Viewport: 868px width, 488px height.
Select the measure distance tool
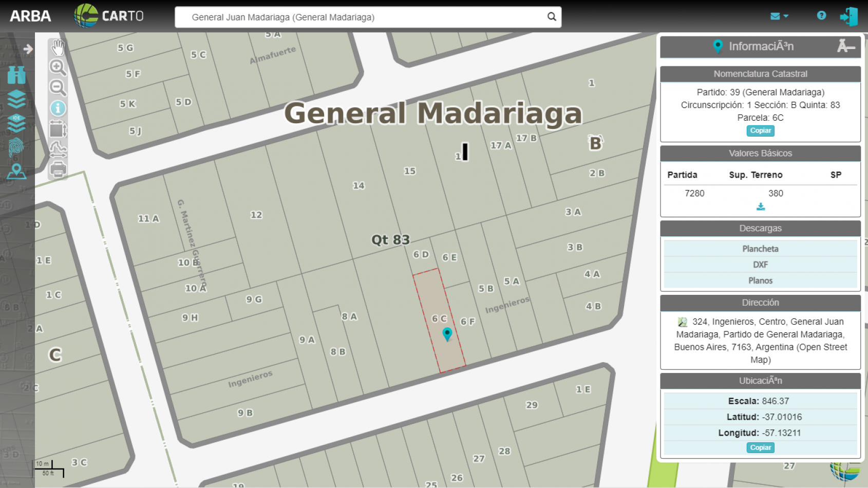click(58, 149)
